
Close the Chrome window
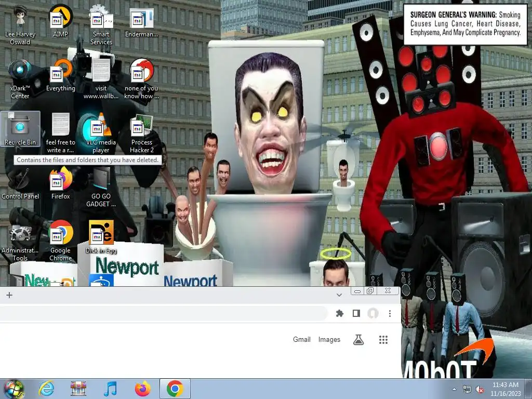click(x=388, y=291)
